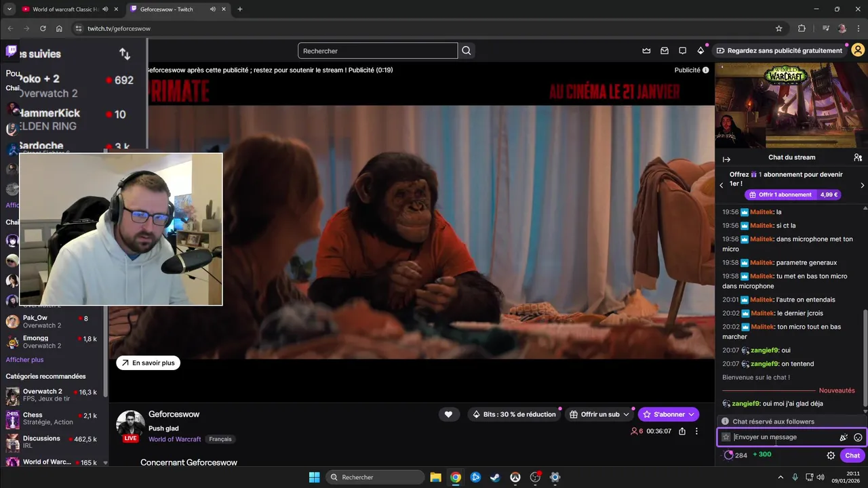This screenshot has height=488, width=868.
Task: Open the World of Warcraft category link
Action: [175, 439]
